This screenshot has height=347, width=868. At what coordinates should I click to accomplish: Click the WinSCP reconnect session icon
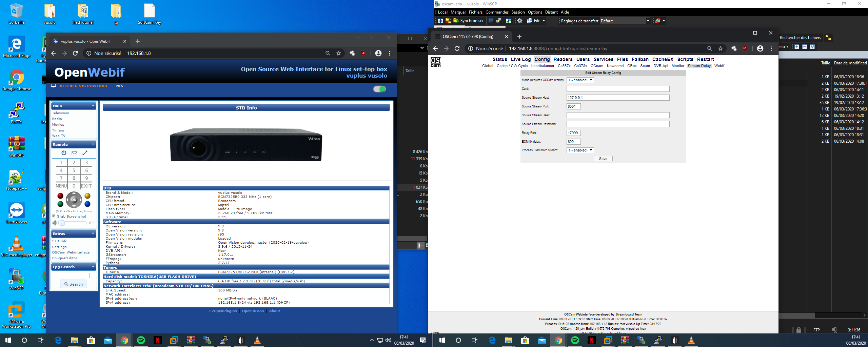658,21
